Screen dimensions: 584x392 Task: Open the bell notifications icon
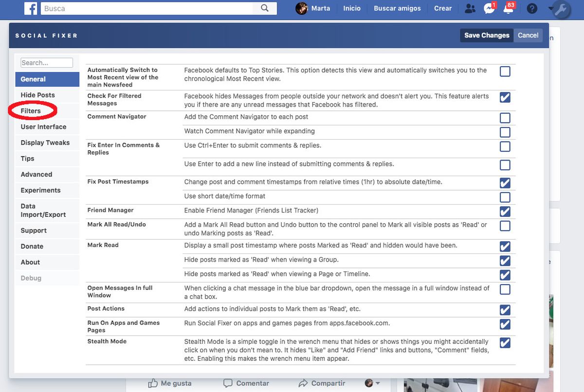[x=508, y=9]
